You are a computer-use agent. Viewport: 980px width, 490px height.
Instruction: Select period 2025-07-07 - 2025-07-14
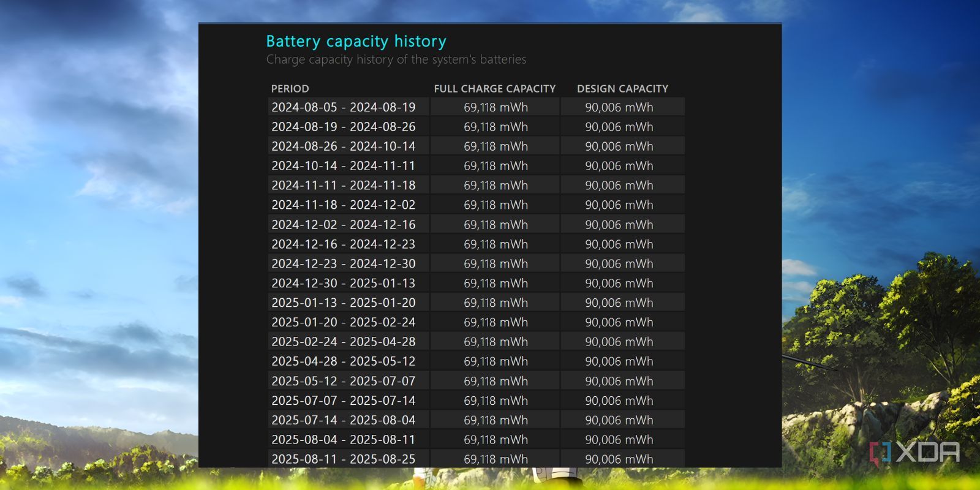[344, 401]
